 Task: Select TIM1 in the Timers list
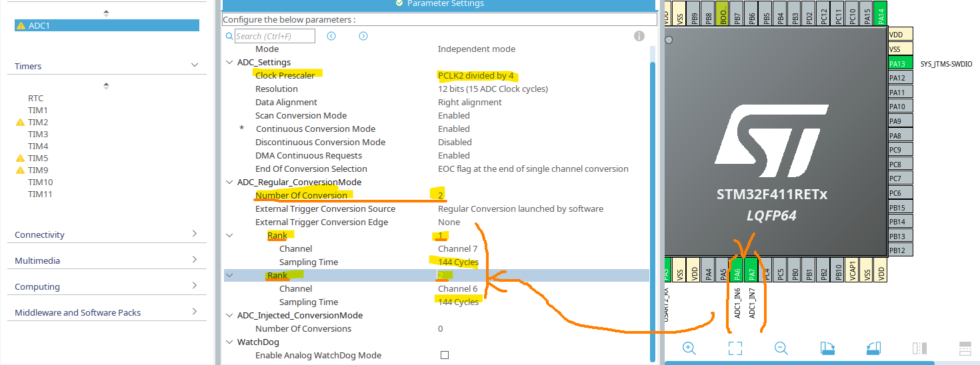[38, 110]
